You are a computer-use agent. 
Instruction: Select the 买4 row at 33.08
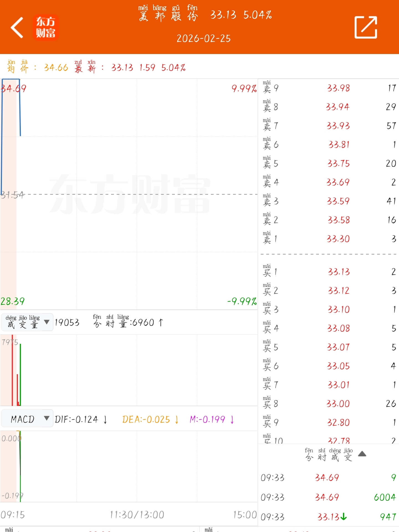pos(329,328)
